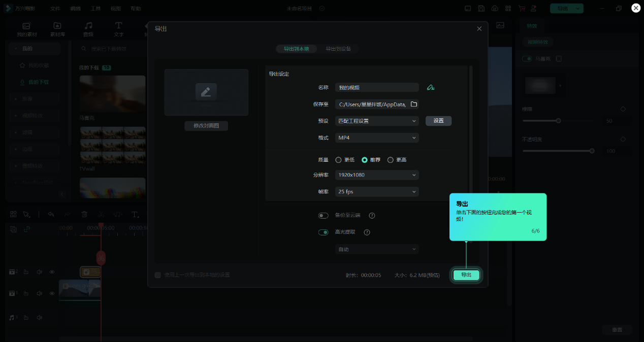Close the 导出 dialog with X
The image size is (644, 342).
point(479,29)
